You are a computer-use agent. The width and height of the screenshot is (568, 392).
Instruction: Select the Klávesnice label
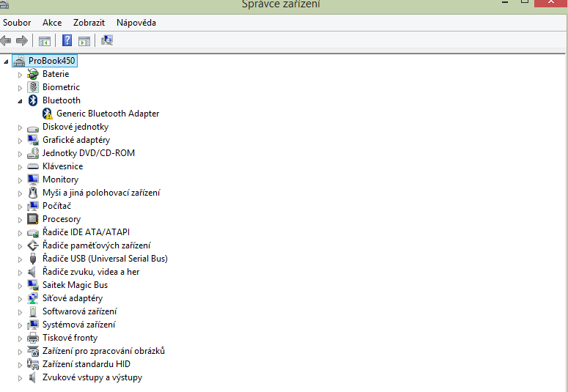click(63, 166)
